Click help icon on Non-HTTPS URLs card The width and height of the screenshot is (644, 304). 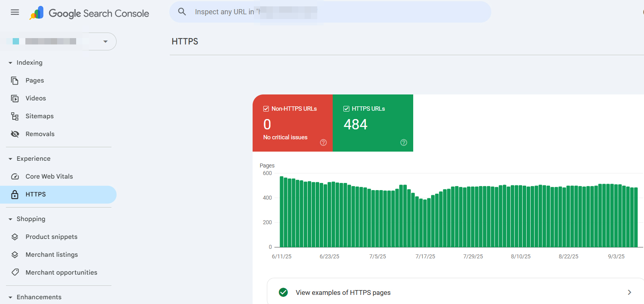(323, 142)
